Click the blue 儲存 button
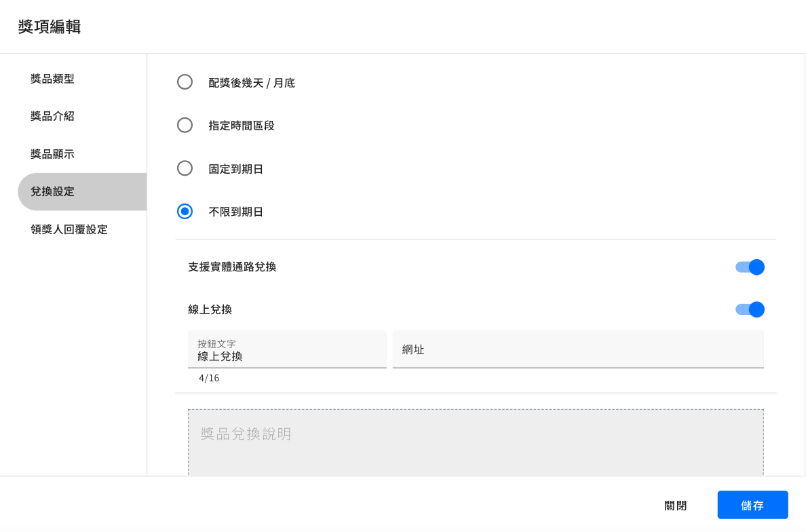The height and width of the screenshot is (532, 806). pyautogui.click(x=752, y=506)
